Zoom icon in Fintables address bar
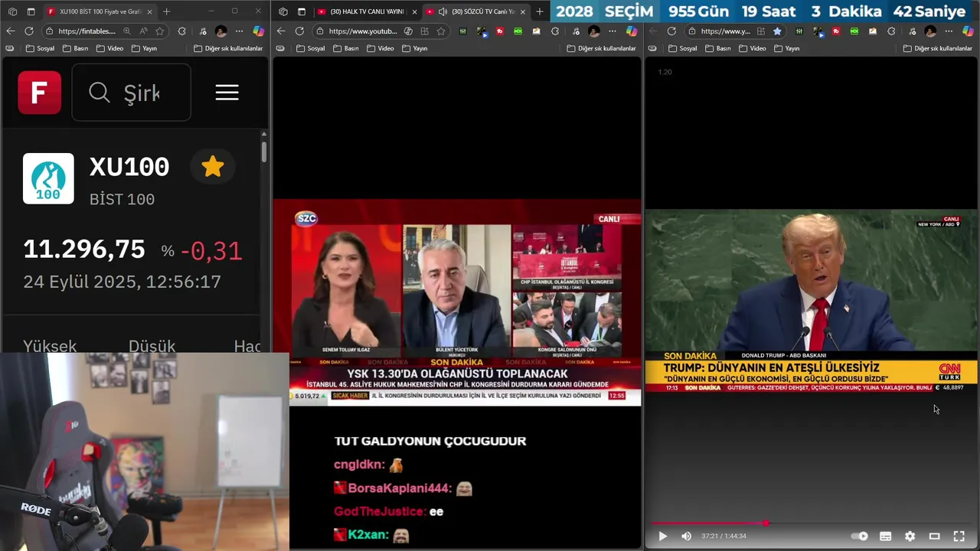 [126, 31]
